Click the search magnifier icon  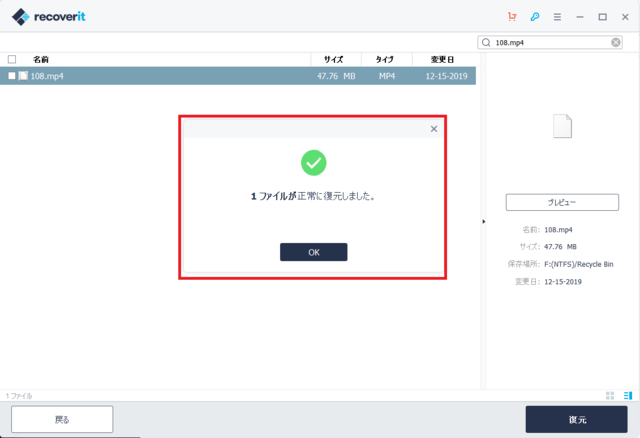pyautogui.click(x=486, y=42)
